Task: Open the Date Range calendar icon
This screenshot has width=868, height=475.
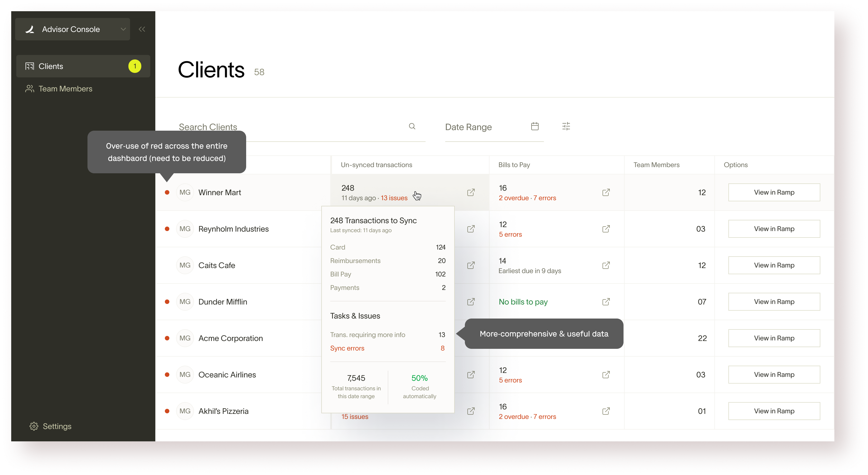Action: (535, 126)
